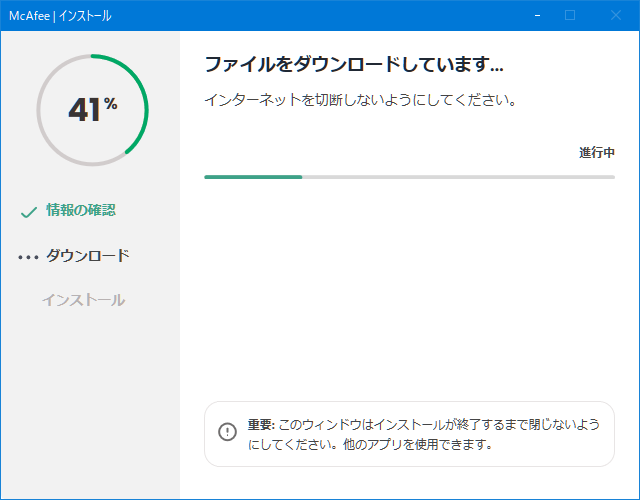The width and height of the screenshot is (640, 500).
Task: Click the 重要 notice text
Action: pyautogui.click(x=424, y=434)
